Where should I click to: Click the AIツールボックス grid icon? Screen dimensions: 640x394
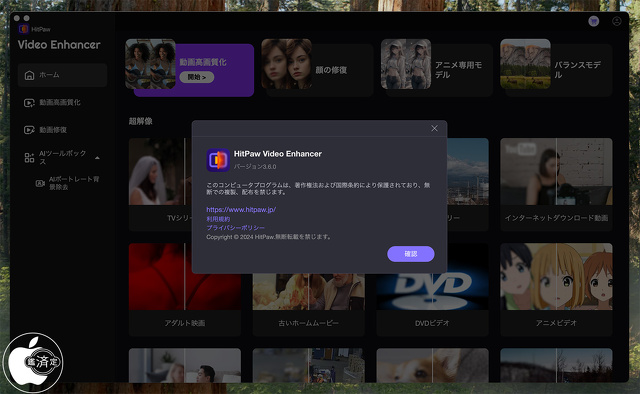point(29,158)
